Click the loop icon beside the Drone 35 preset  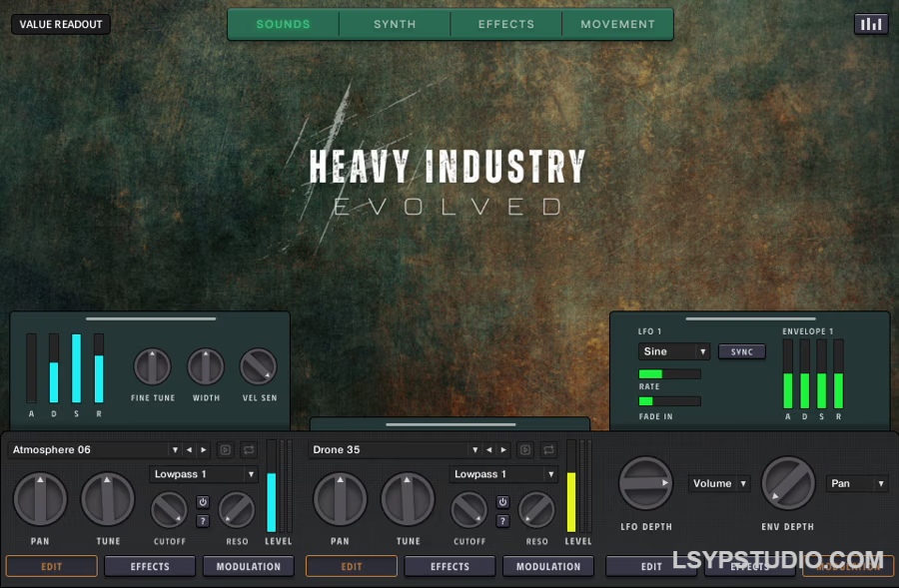click(x=547, y=449)
